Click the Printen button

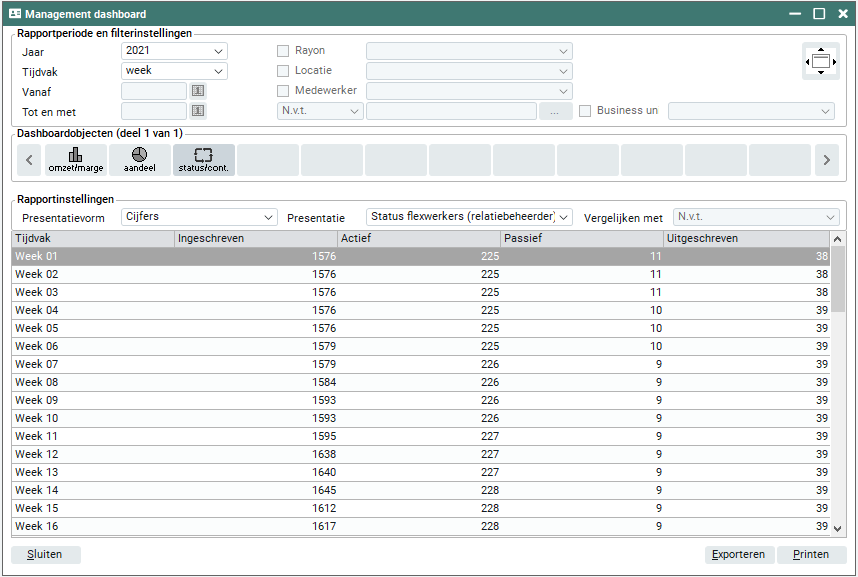click(x=810, y=555)
